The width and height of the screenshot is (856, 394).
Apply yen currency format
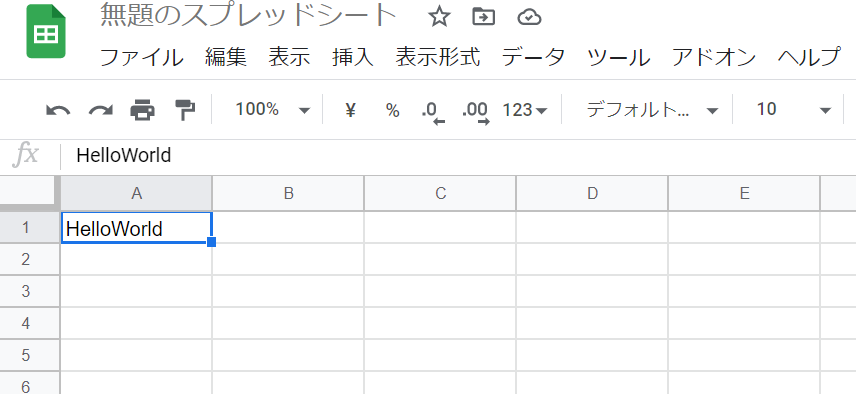point(350,110)
